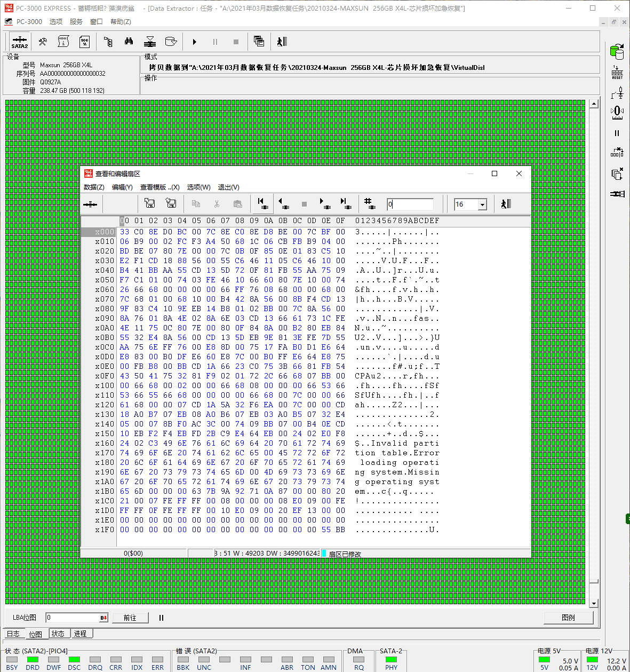Select hex byte 33 at offset x000
This screenshot has height=672, width=630.
point(124,232)
